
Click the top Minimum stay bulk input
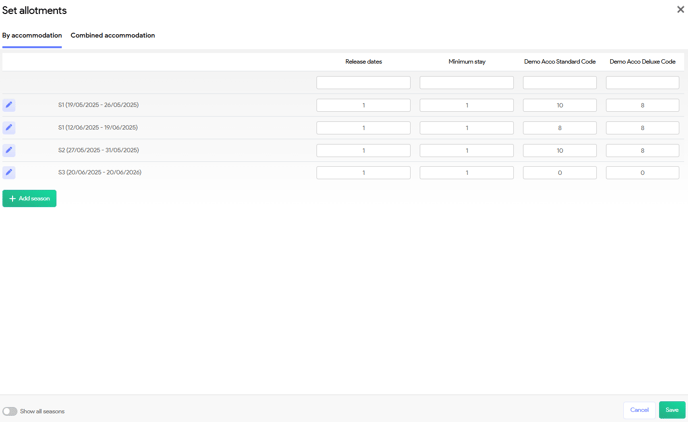[x=466, y=83]
